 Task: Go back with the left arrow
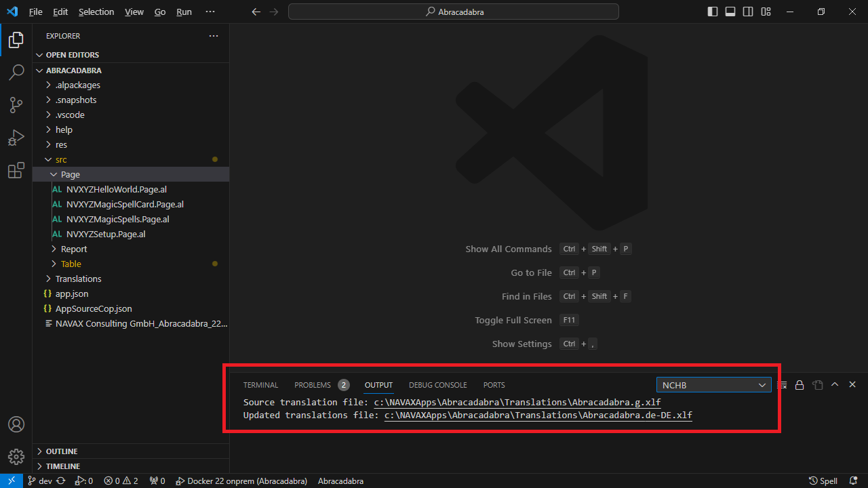(256, 12)
